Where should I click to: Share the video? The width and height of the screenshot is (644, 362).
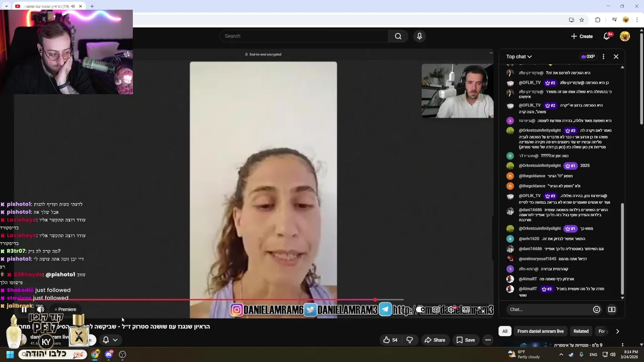pyautogui.click(x=435, y=340)
